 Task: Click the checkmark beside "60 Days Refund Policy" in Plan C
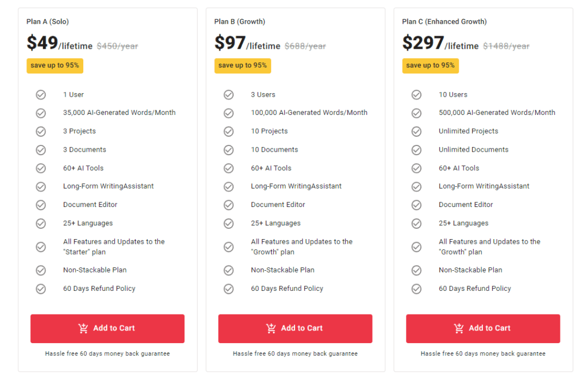point(416,289)
